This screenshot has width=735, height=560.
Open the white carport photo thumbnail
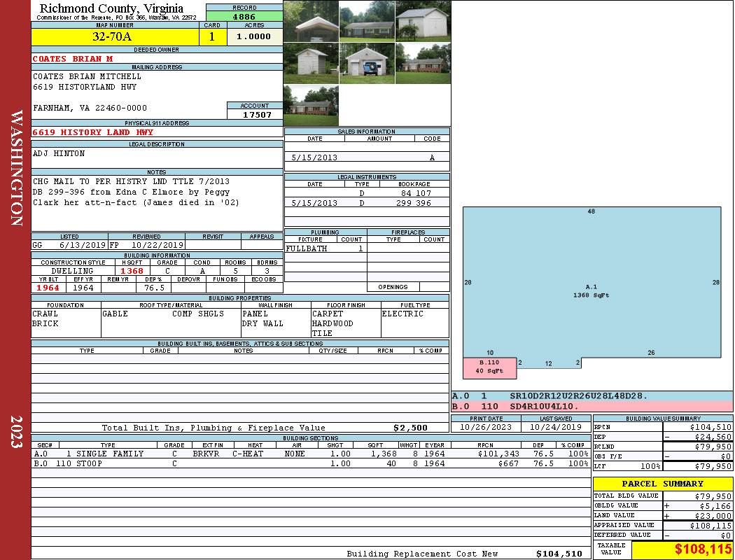(x=311, y=21)
